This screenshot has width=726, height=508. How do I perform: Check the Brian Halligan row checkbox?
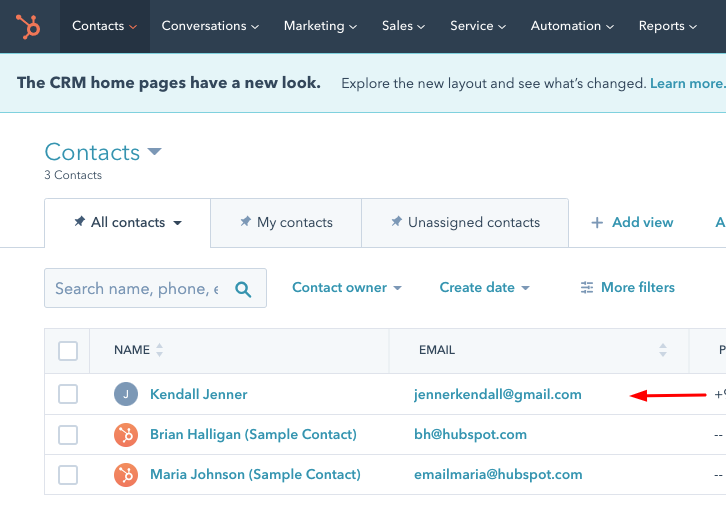tap(68, 435)
